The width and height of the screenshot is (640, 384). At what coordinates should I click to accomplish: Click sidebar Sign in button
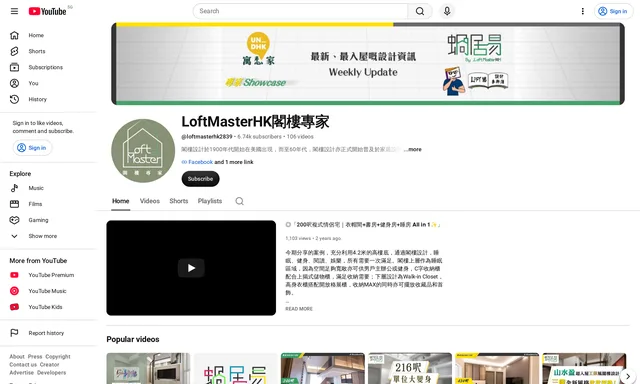32,148
